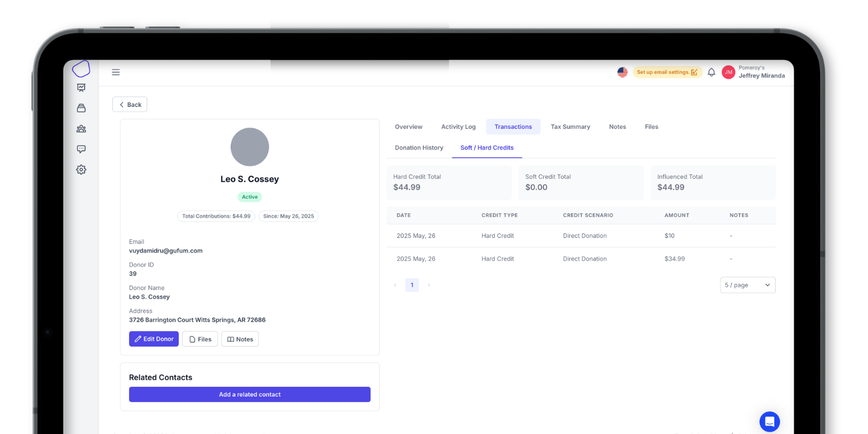Go back using the Back button
The height and width of the screenshot is (434, 868).
click(130, 105)
